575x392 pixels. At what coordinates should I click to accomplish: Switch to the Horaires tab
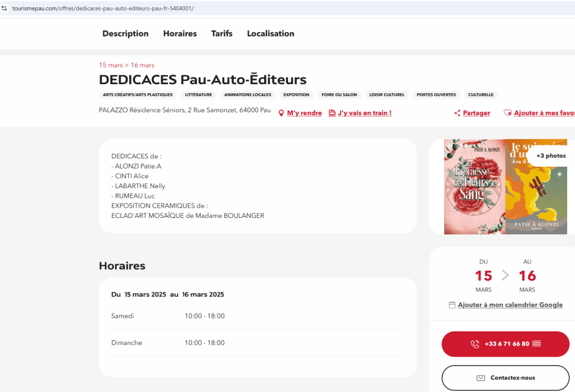(x=180, y=34)
